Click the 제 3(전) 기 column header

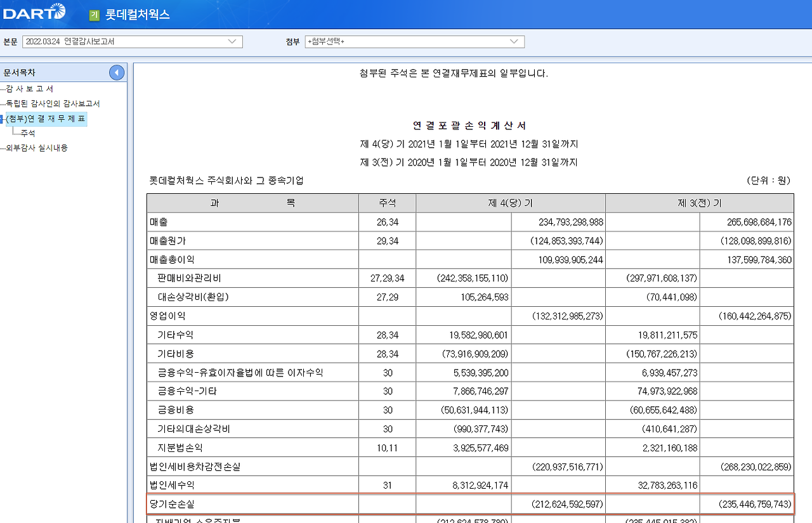click(x=700, y=203)
